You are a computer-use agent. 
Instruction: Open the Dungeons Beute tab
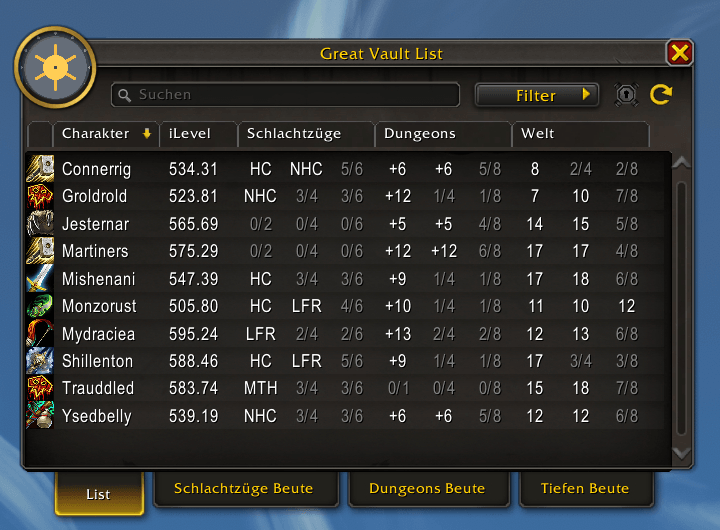click(428, 489)
